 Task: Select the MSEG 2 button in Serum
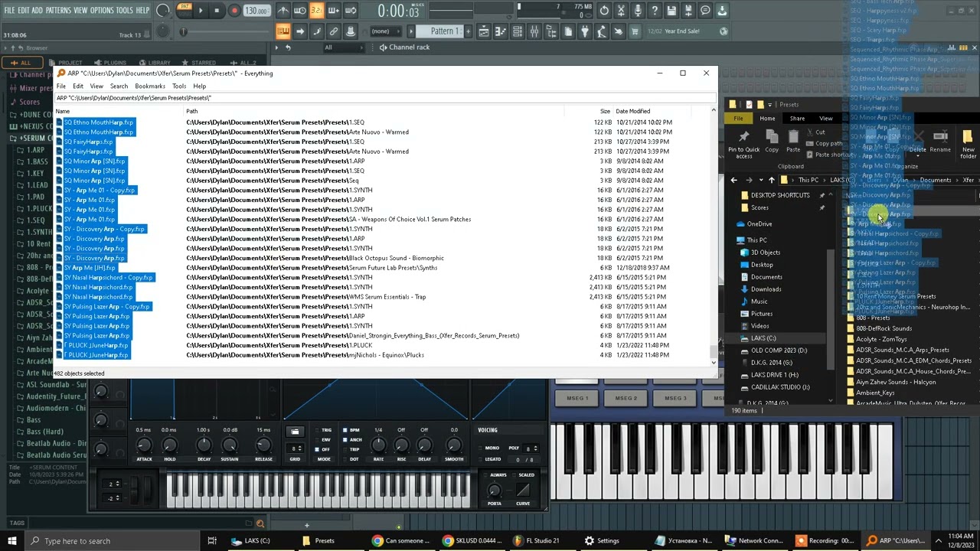pos(626,398)
